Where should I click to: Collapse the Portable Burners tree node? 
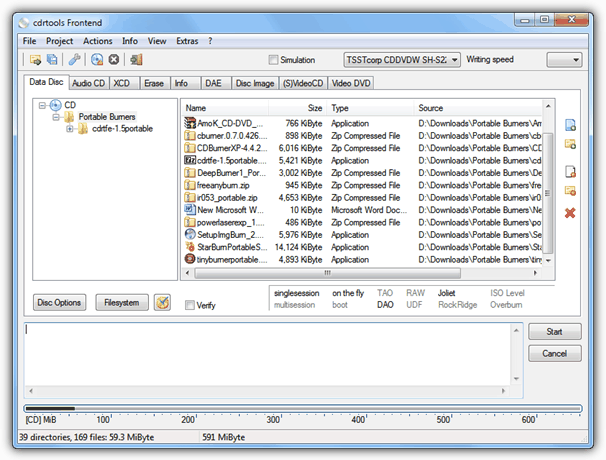coord(56,117)
